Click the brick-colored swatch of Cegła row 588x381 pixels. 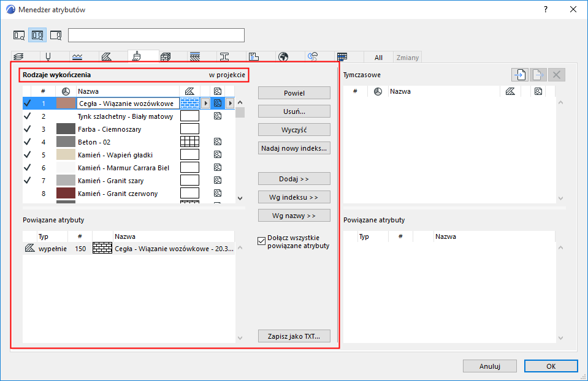[x=66, y=103]
